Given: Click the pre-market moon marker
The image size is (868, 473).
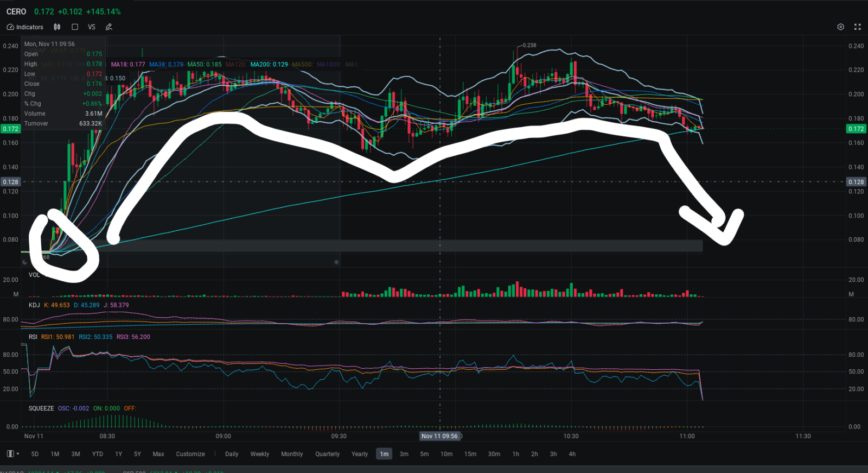Looking at the screenshot, I should pos(24,262).
